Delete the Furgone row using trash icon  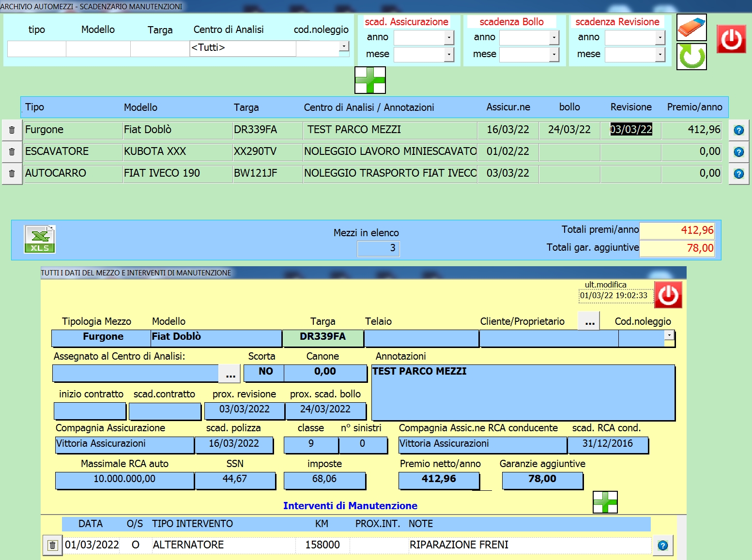(12, 130)
